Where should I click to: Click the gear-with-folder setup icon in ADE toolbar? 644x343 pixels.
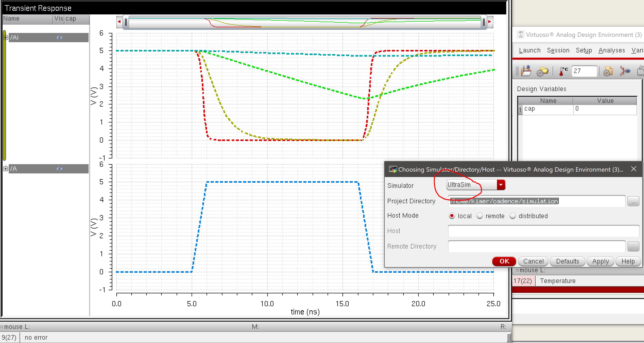[x=542, y=72]
